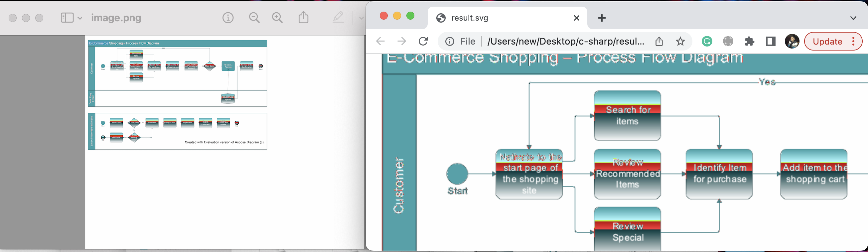
Task: Toggle the Chrome side panel
Action: 771,42
